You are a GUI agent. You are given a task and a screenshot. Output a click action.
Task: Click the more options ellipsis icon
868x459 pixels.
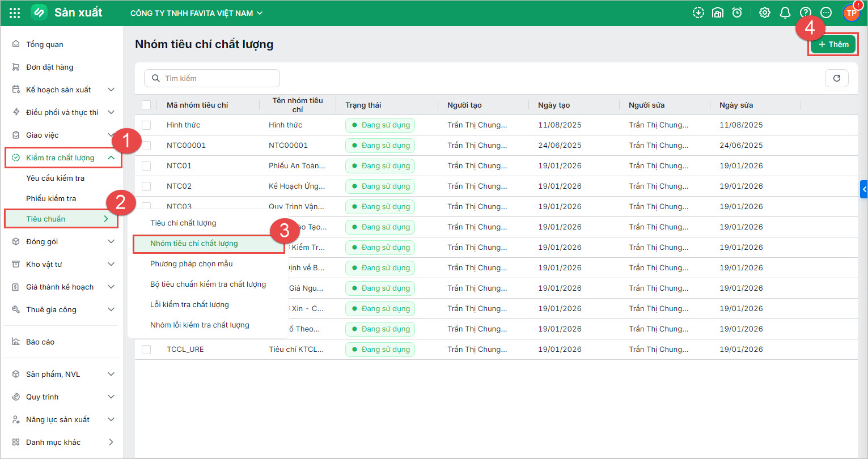[x=826, y=12]
